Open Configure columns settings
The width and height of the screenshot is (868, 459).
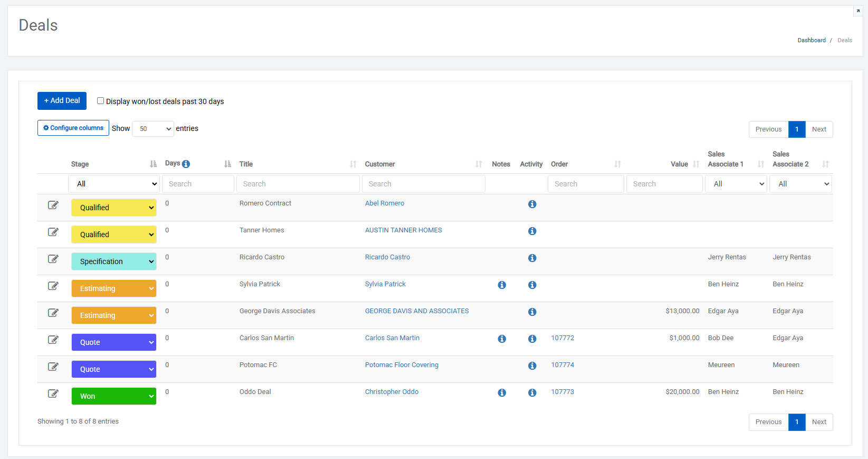click(x=73, y=128)
